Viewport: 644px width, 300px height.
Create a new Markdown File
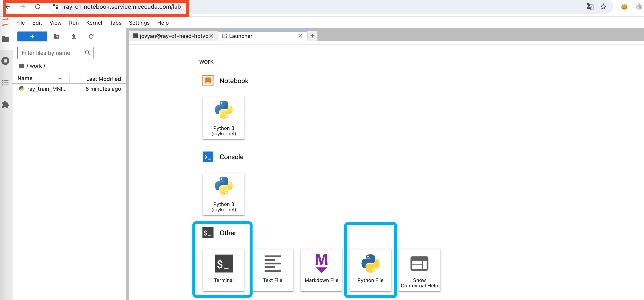tap(321, 269)
